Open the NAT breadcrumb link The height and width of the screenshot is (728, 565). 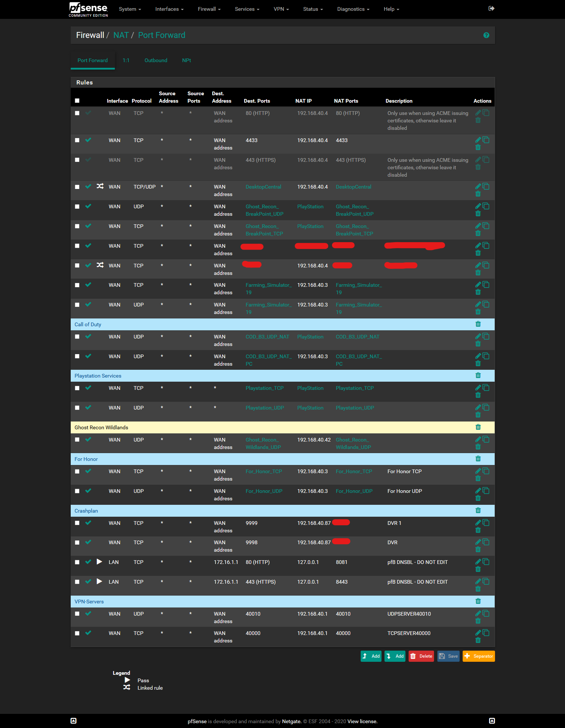121,35
